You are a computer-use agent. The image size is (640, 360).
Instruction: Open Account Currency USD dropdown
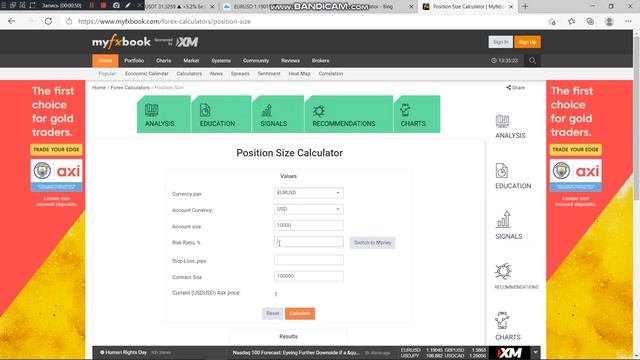point(309,209)
